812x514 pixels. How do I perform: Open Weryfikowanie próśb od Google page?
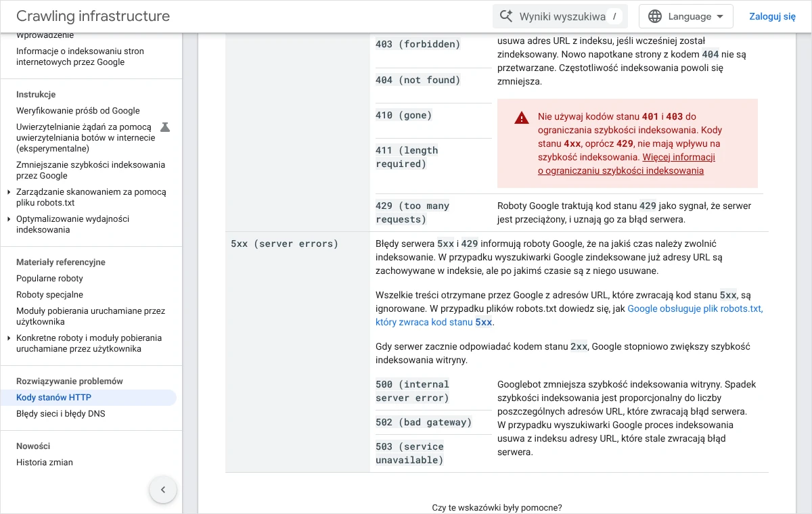pyautogui.click(x=78, y=111)
